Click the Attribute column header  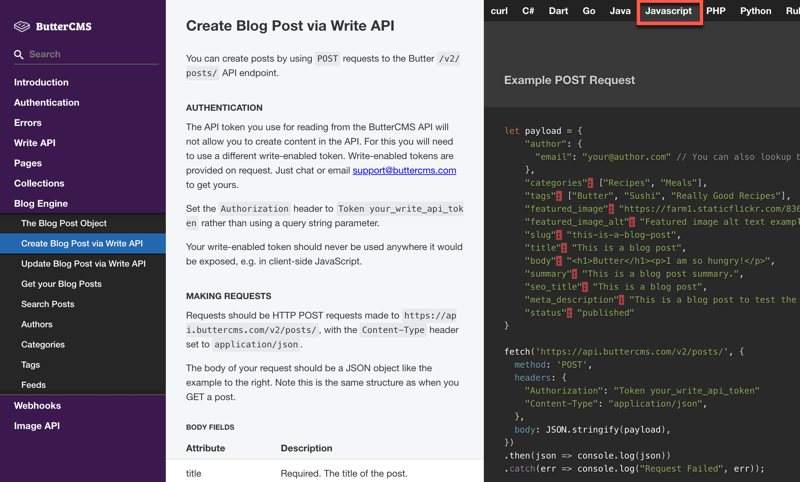pos(205,448)
